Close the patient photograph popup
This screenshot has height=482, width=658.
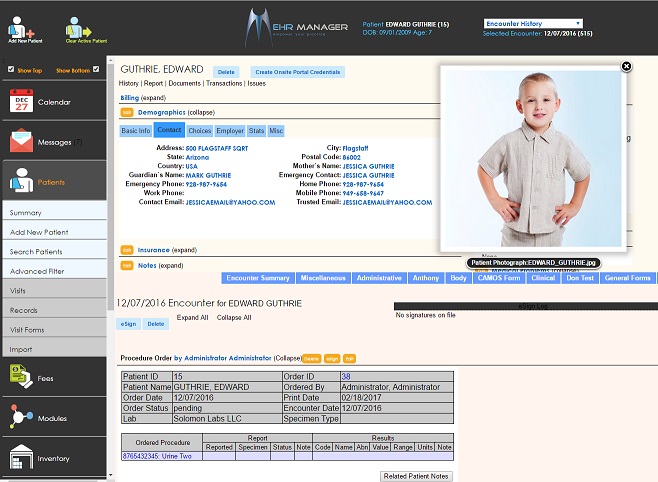(627, 66)
